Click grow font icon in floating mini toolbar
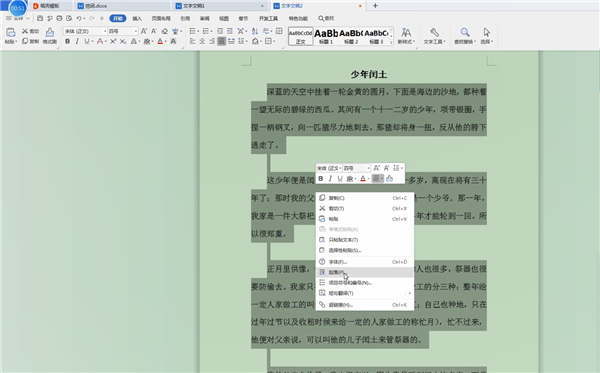This screenshot has height=373, width=600. [376, 168]
